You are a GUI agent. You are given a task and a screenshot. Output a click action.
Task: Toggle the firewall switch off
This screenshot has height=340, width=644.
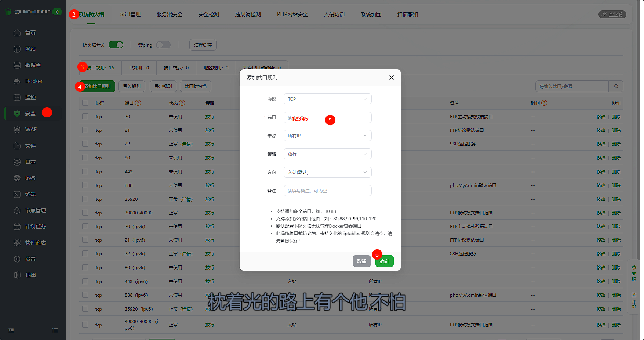(x=116, y=45)
